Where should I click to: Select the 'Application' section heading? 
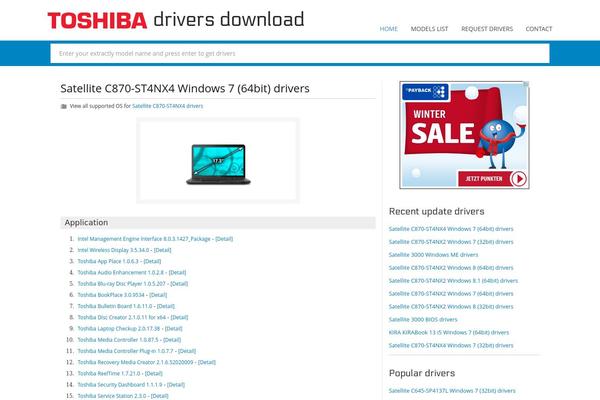click(86, 222)
